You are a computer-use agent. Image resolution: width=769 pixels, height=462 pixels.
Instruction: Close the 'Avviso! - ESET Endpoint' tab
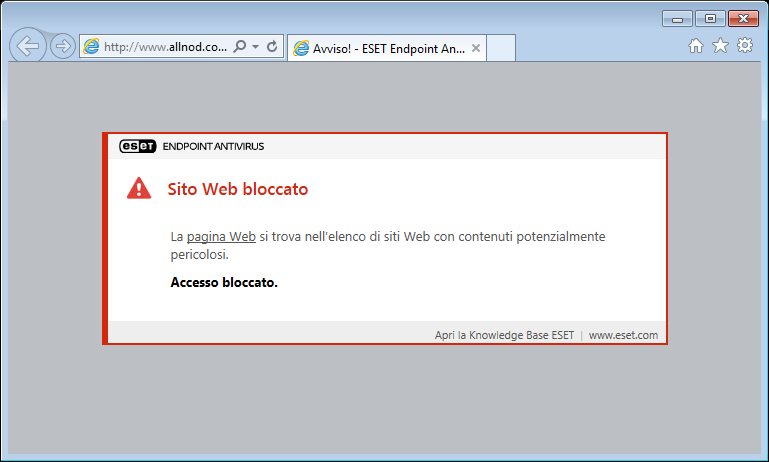click(475, 48)
